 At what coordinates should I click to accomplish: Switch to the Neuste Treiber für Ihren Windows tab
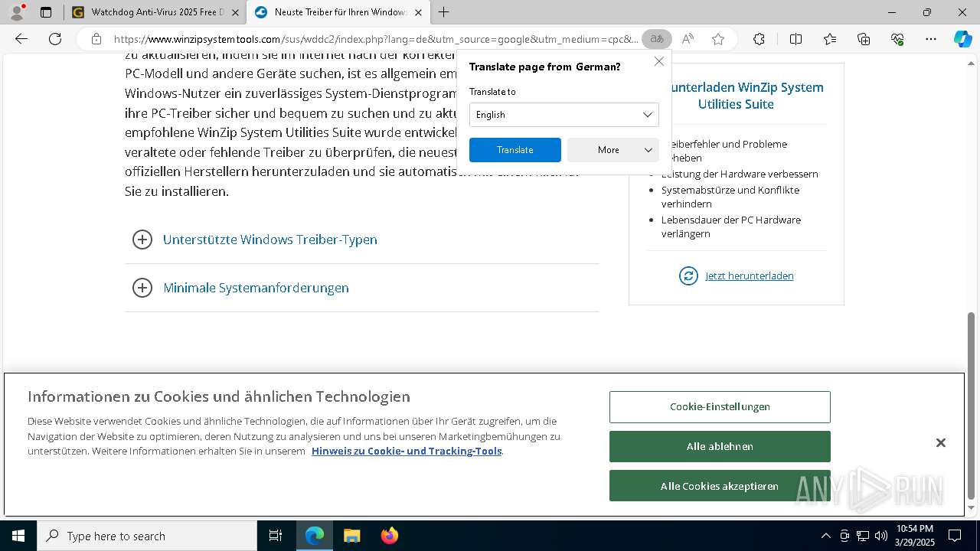(338, 12)
